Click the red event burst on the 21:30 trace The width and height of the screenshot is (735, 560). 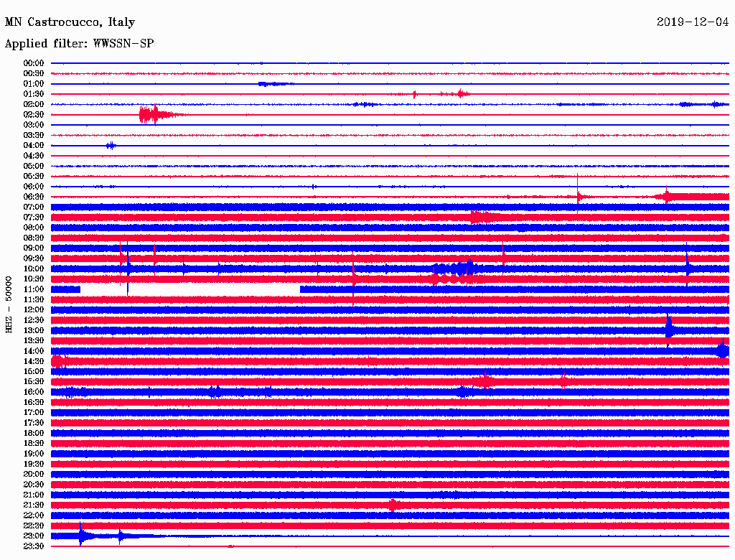pos(393,505)
